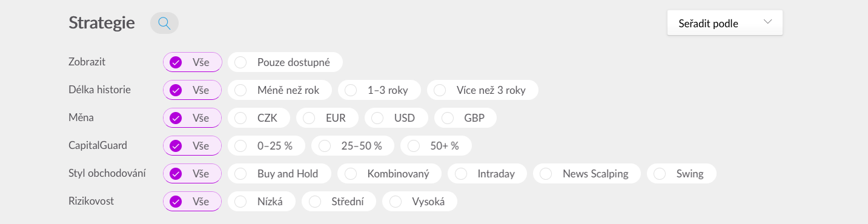Select Kombinovaný trading style
868x224 pixels.
[389, 174]
